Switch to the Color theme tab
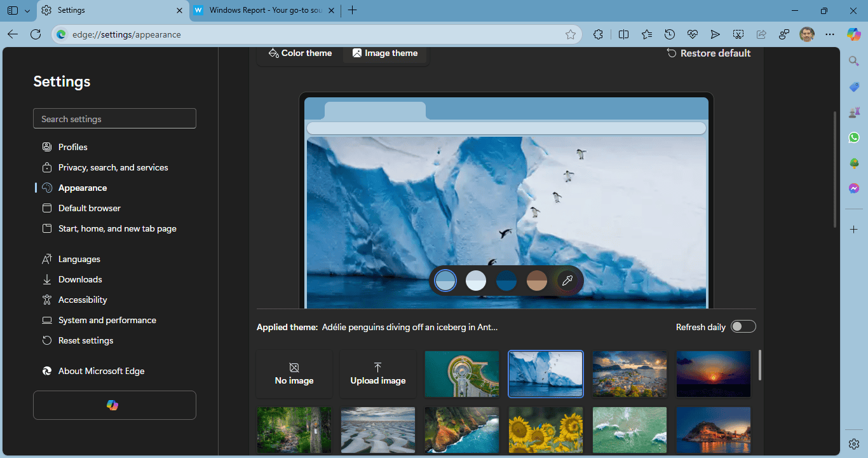This screenshot has width=868, height=458. pos(300,53)
